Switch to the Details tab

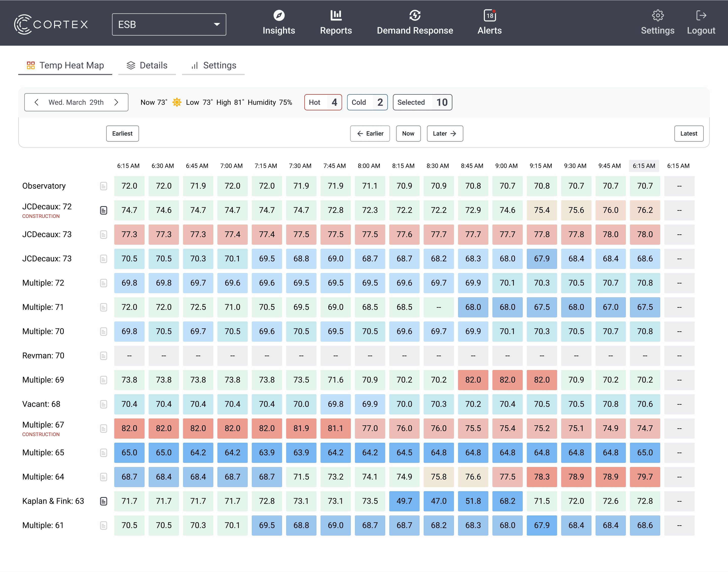(x=147, y=65)
